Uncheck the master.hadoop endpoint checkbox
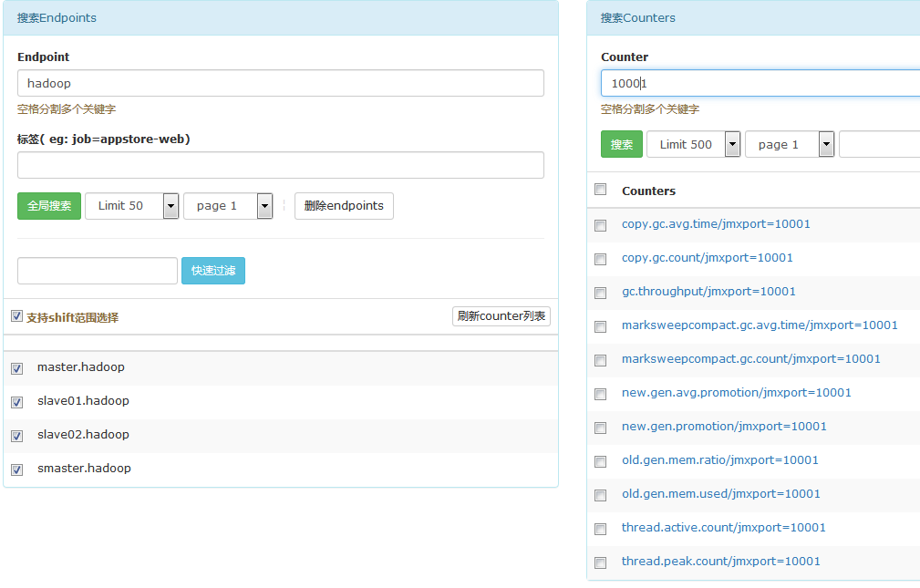Viewport: 920px width, 588px height. tap(16, 368)
